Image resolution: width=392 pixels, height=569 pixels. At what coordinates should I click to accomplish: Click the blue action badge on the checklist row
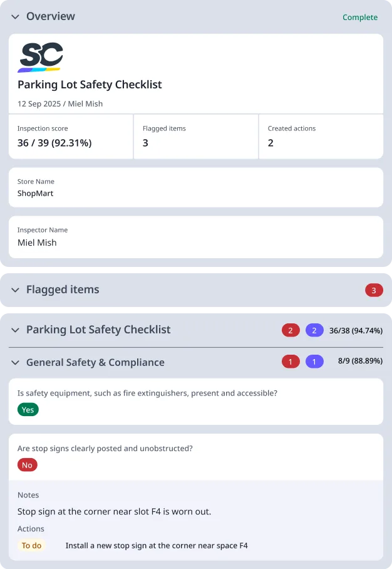[314, 330]
